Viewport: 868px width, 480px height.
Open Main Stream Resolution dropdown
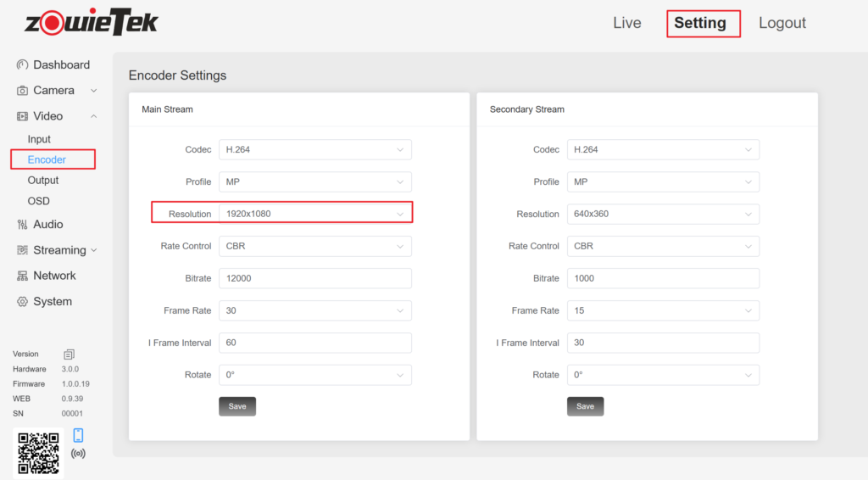(x=314, y=214)
